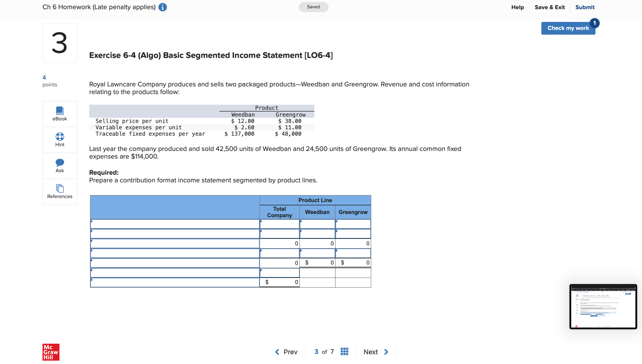
Task: Open the Help menu
Action: pos(517,7)
